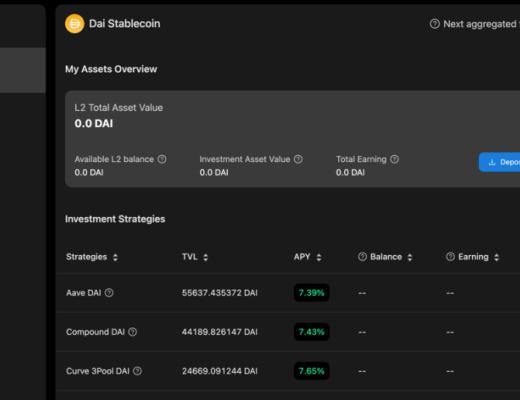Image resolution: width=520 pixels, height=400 pixels.
Task: Click the 7.65% APY badge
Action: [311, 371]
